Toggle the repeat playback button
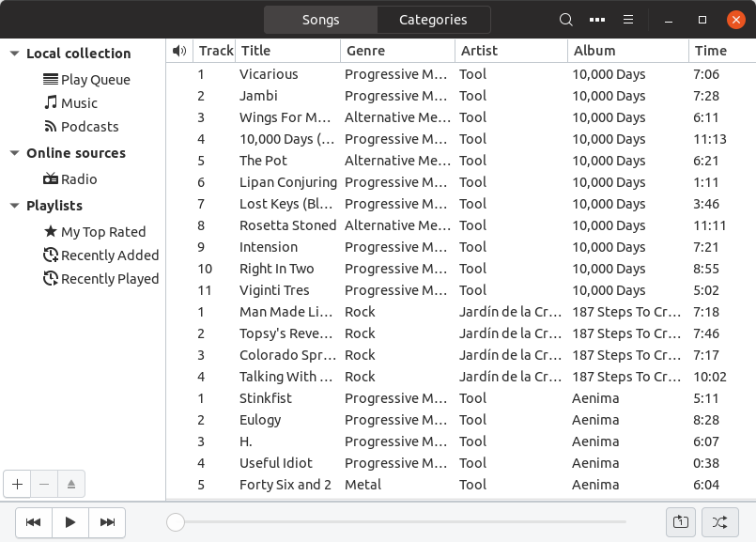 [x=681, y=522]
